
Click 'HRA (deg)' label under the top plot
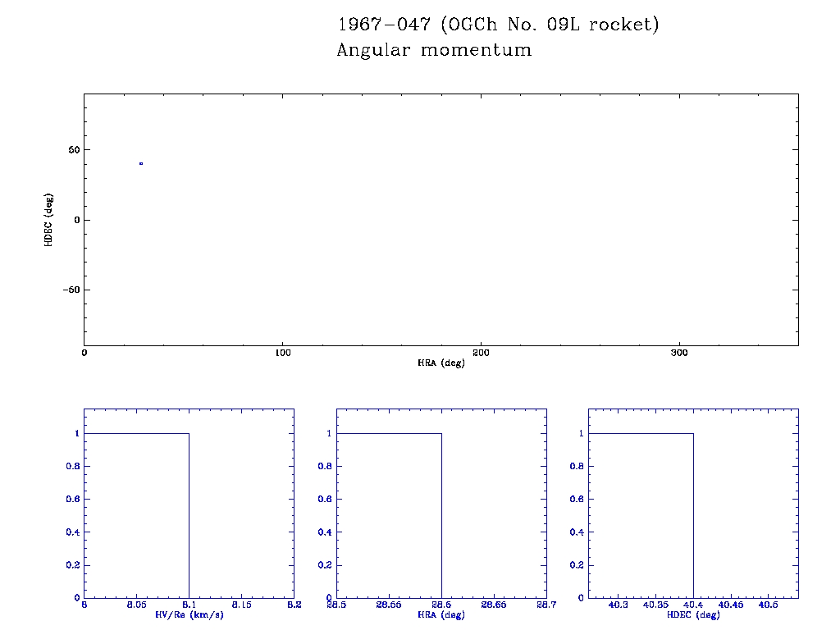(441, 363)
